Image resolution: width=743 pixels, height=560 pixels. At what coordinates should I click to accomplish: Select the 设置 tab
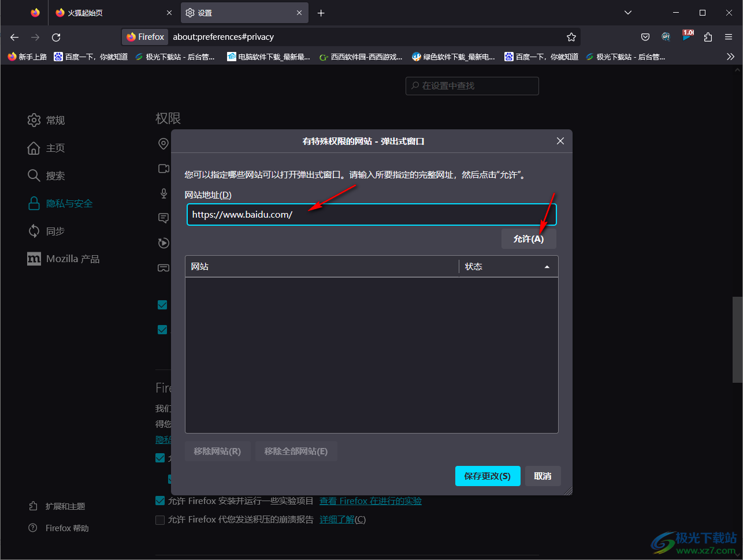(244, 13)
